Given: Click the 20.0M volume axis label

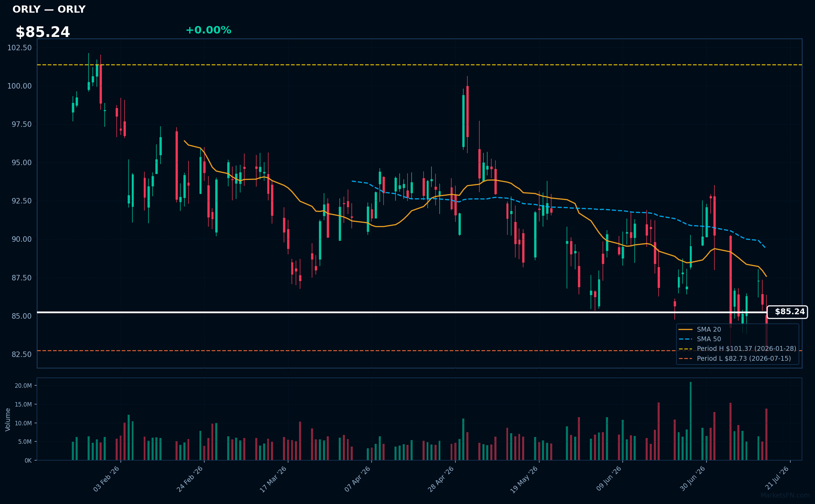Looking at the screenshot, I should (x=23, y=386).
